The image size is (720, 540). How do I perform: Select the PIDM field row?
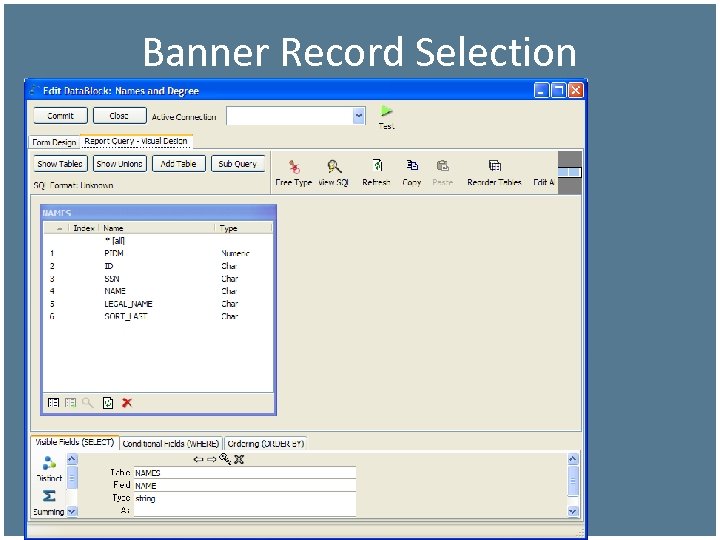(158, 253)
